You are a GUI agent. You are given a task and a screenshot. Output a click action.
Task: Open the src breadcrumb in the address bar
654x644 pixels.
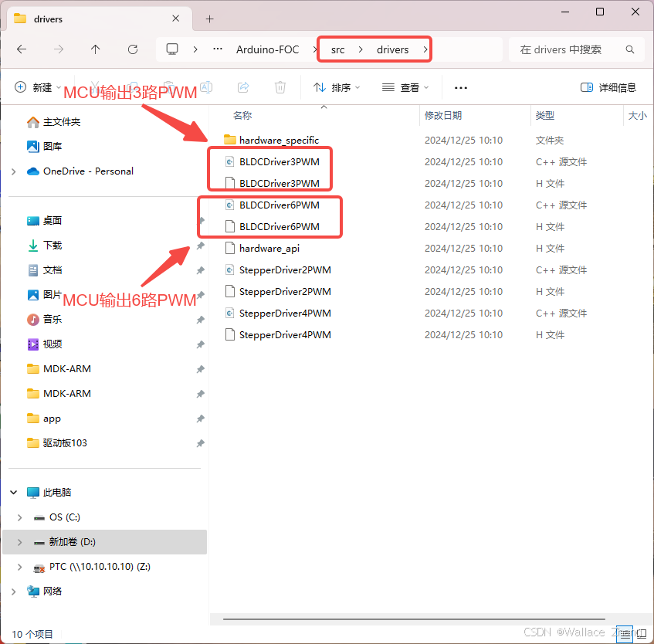pyautogui.click(x=337, y=49)
